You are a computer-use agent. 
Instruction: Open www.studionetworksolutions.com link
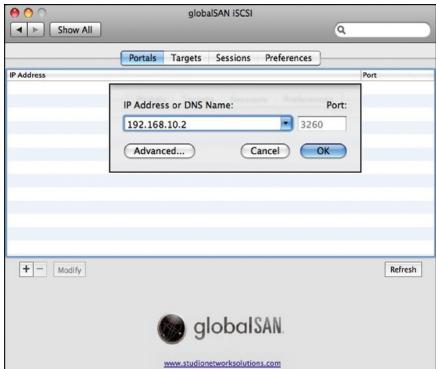coord(222,363)
